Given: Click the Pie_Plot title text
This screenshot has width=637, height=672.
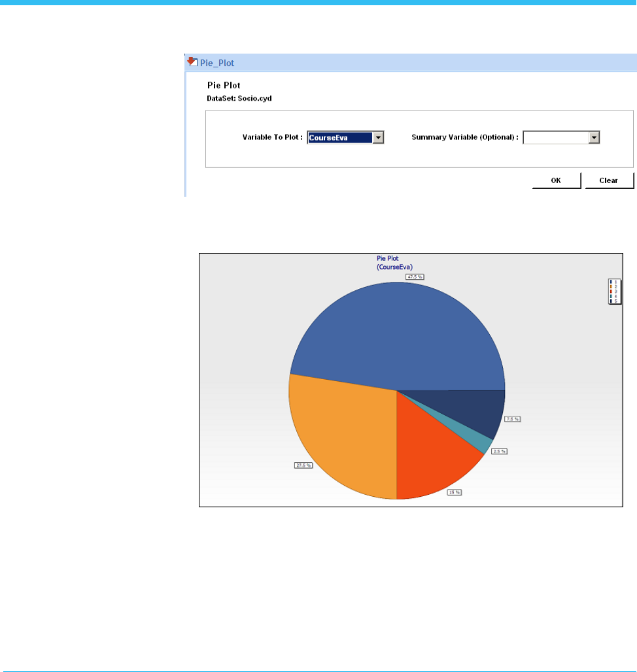Looking at the screenshot, I should [217, 63].
